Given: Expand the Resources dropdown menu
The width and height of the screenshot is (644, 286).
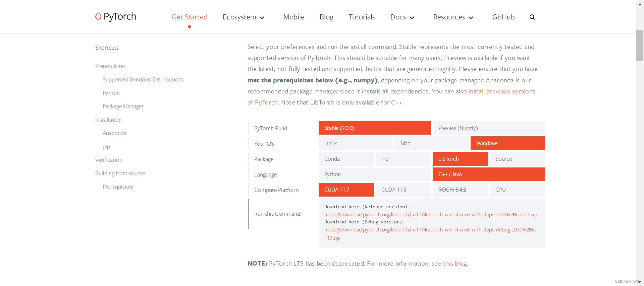Looking at the screenshot, I should click(x=453, y=17).
